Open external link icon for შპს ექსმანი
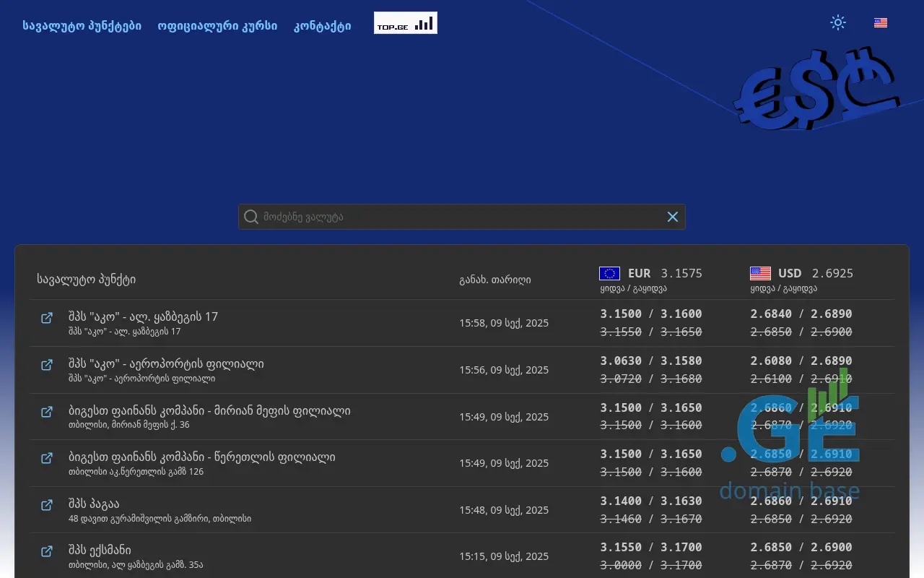924x578 pixels. (x=47, y=551)
